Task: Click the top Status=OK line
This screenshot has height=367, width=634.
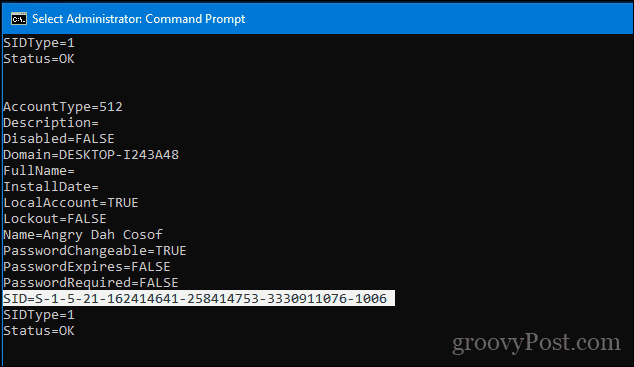Action: [x=39, y=59]
